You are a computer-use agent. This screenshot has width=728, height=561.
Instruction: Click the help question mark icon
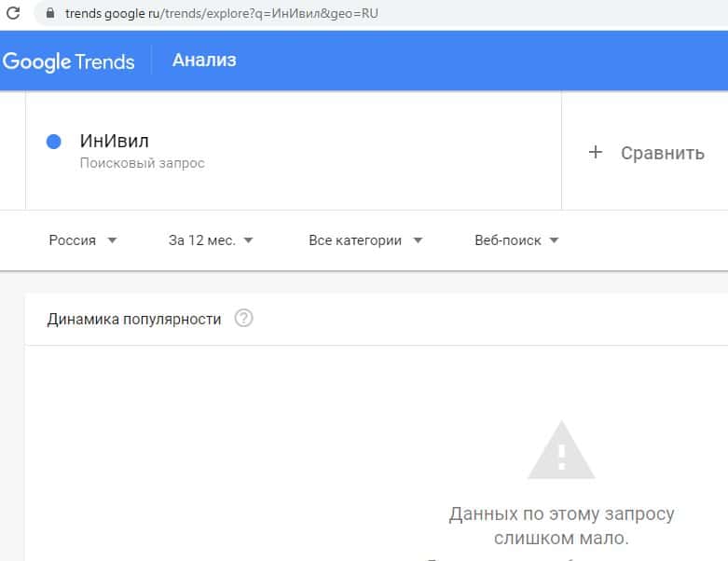[x=244, y=319]
